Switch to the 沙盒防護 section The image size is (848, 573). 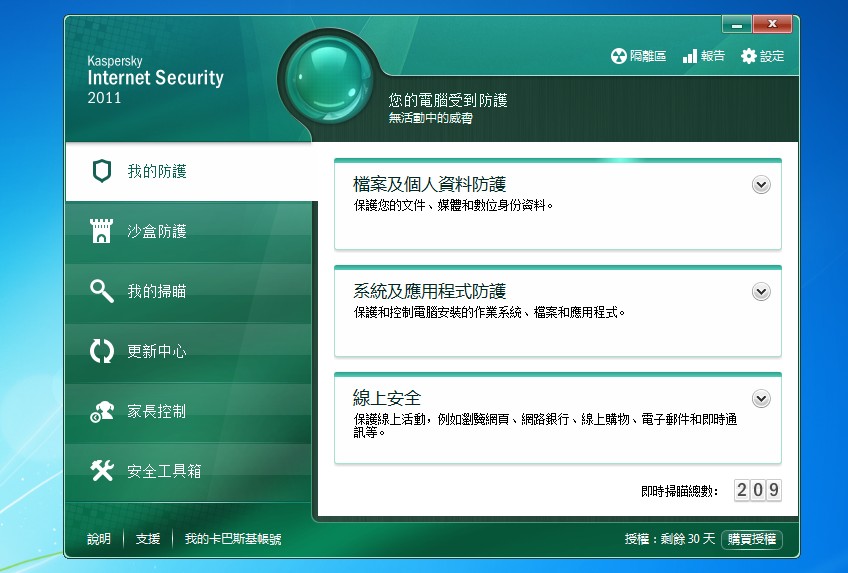pyautogui.click(x=188, y=231)
